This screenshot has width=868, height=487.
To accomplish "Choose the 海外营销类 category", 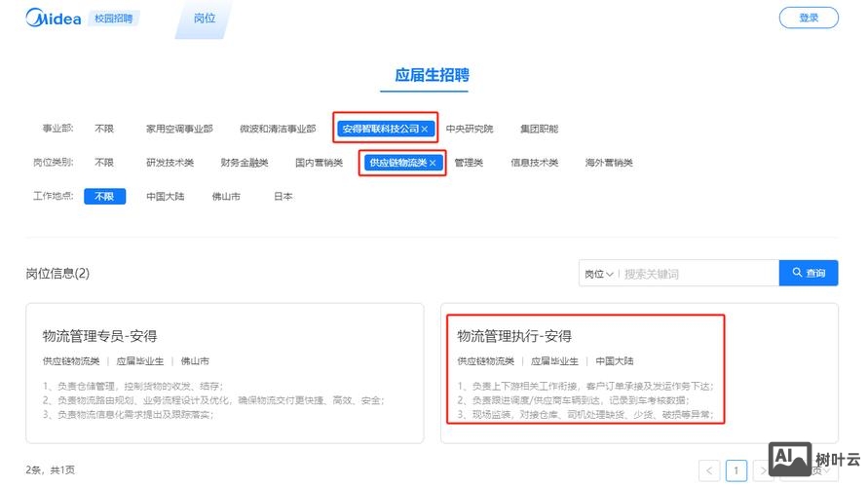I will coord(609,163).
